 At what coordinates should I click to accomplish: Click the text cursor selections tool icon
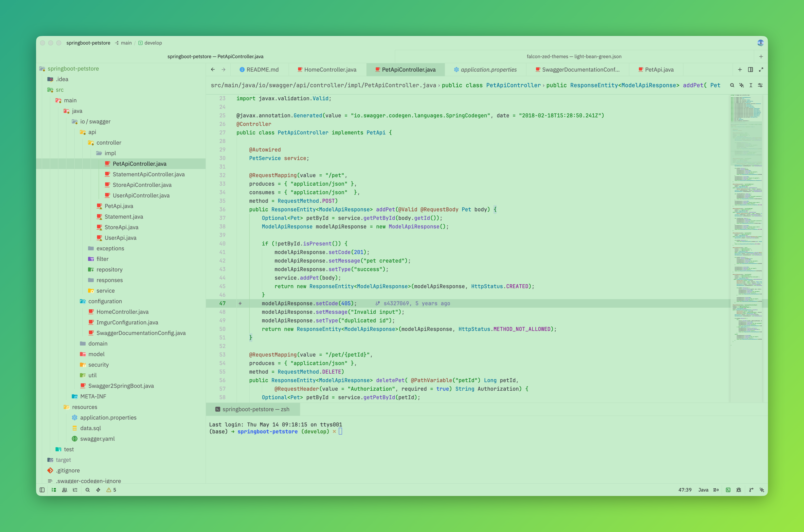click(x=751, y=85)
